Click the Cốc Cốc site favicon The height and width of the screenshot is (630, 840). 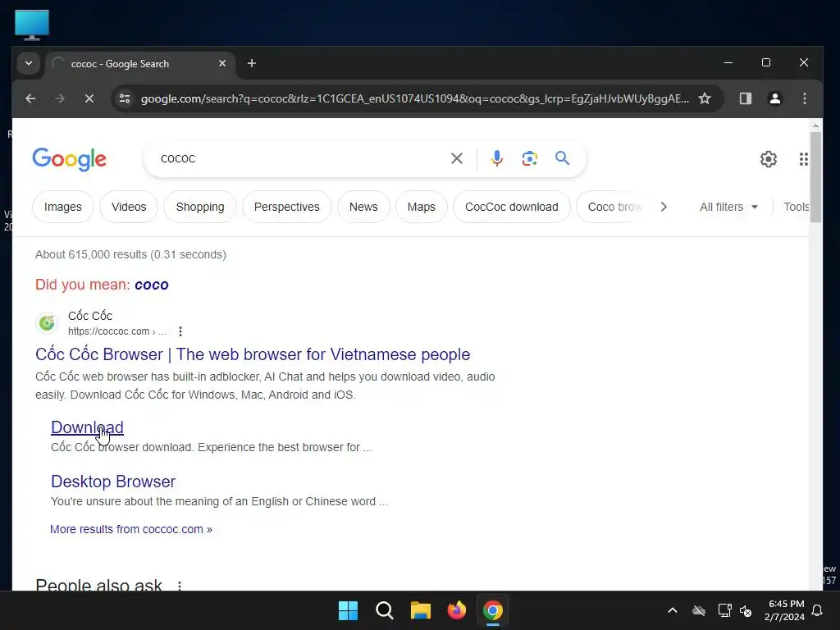click(x=47, y=323)
